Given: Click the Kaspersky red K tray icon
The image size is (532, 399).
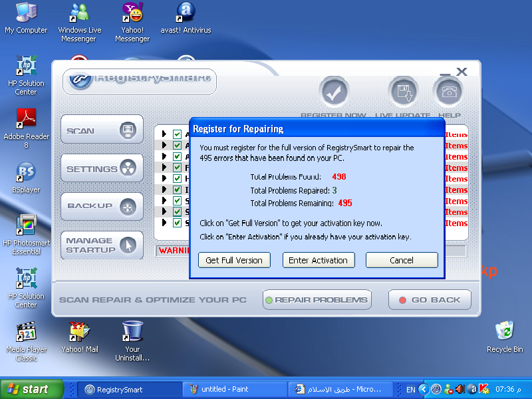Looking at the screenshot, I should (x=484, y=389).
